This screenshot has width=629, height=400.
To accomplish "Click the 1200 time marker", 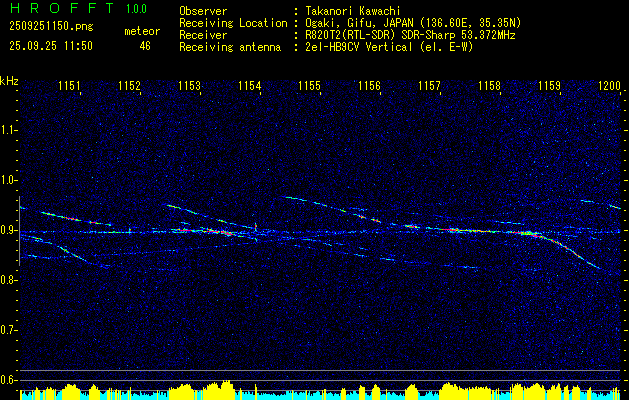I will point(609,85).
